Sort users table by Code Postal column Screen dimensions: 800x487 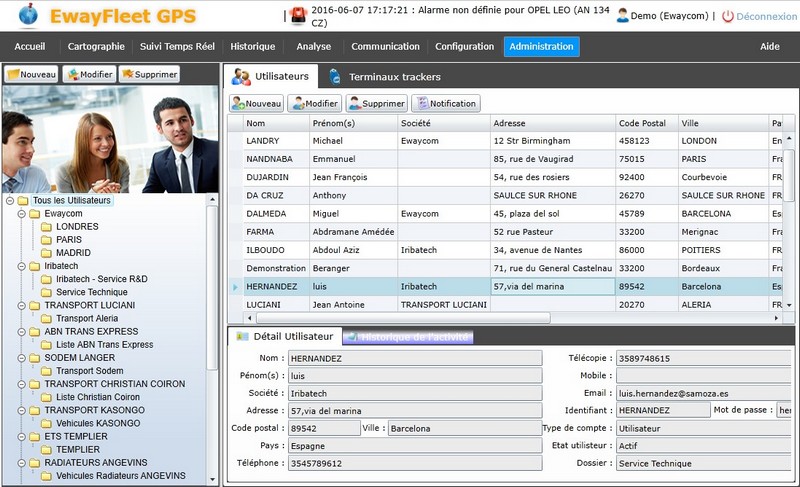pyautogui.click(x=646, y=123)
